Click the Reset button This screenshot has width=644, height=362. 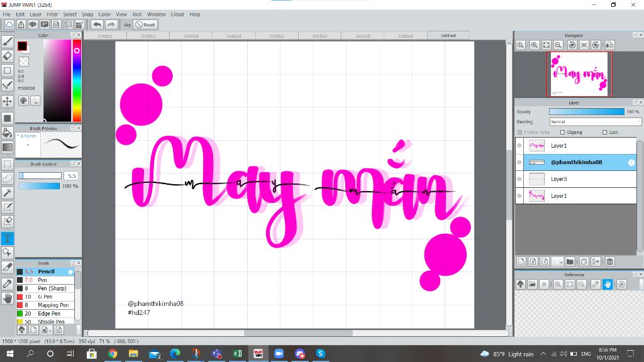click(x=146, y=25)
